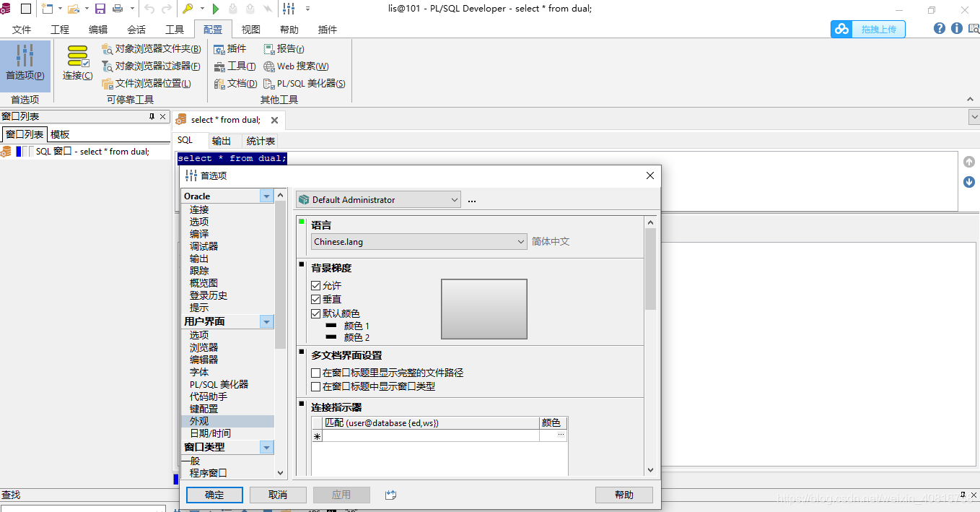The height and width of the screenshot is (512, 980).
Task: Click the 确定 button
Action: click(214, 495)
